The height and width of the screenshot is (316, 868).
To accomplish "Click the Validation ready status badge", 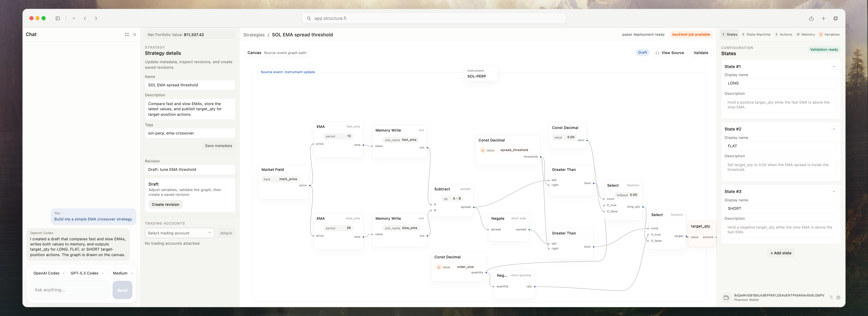I will pos(823,49).
